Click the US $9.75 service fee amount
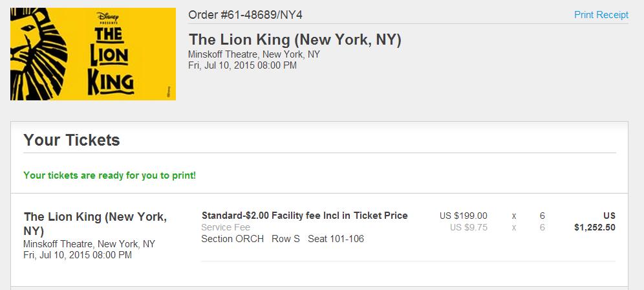This screenshot has height=290, width=644. [469, 227]
